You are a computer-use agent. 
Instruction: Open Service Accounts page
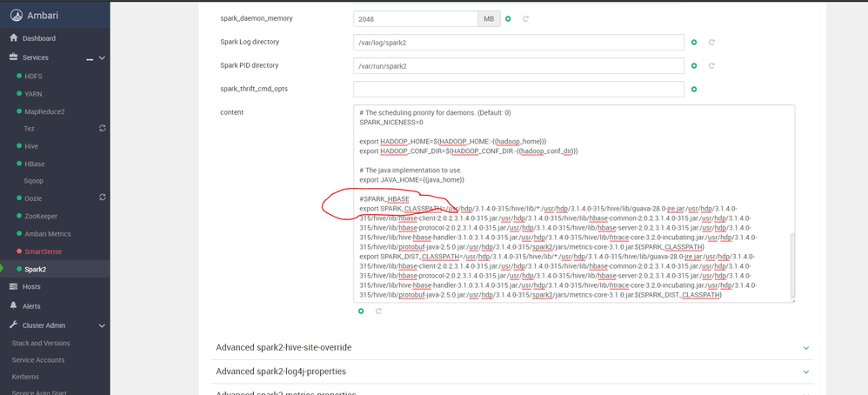(x=38, y=359)
